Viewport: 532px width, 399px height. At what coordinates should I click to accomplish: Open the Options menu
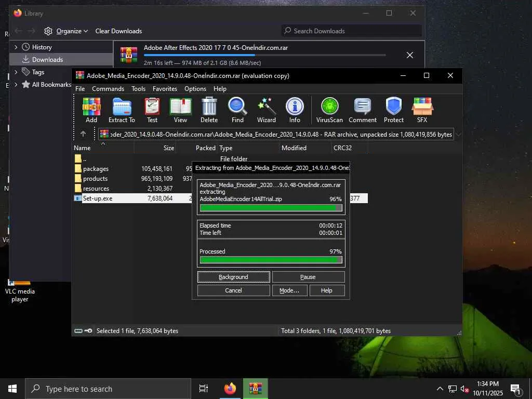pos(195,88)
